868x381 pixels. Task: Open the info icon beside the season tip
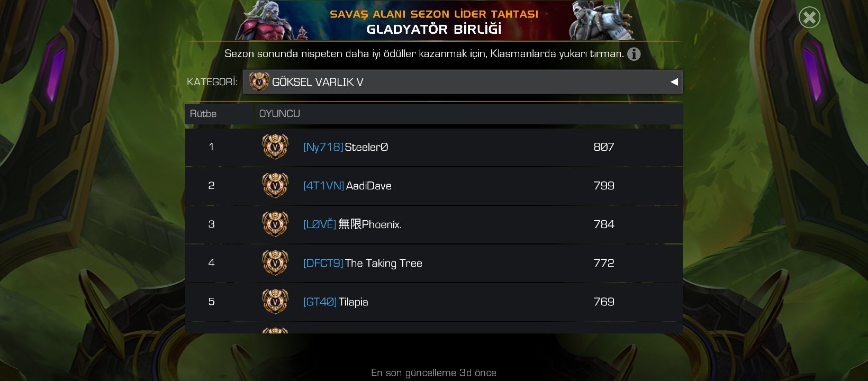click(634, 54)
